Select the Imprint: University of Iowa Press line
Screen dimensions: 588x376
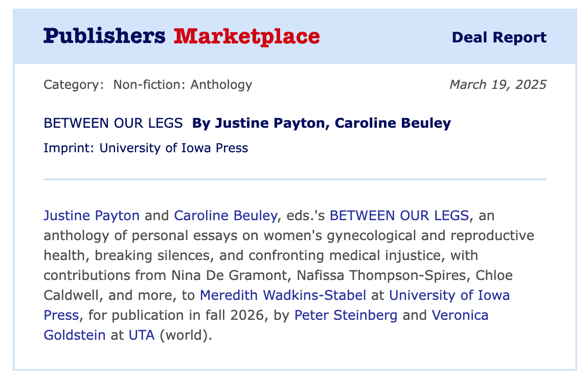[x=146, y=148]
